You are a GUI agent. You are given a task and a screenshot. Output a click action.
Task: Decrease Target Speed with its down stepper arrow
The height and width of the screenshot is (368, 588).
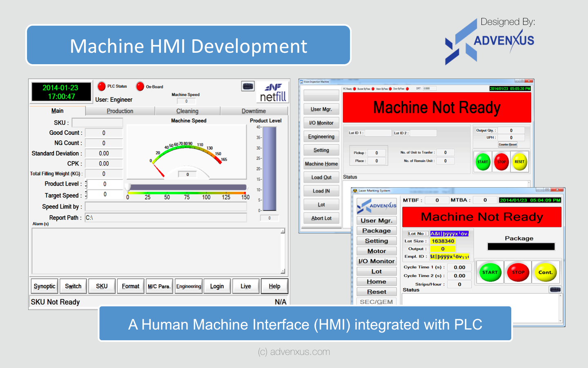click(x=86, y=197)
